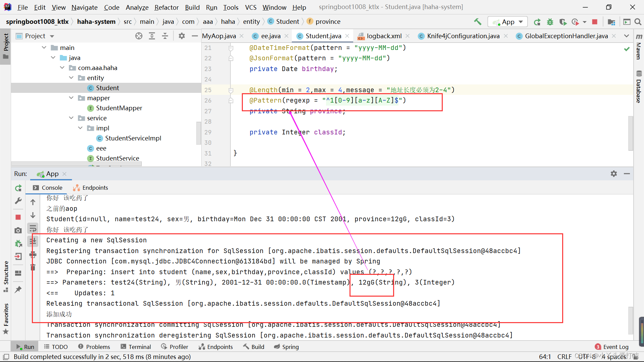Click Select Opened File target icon in Project panel
This screenshot has width=644, height=362.
139,36
